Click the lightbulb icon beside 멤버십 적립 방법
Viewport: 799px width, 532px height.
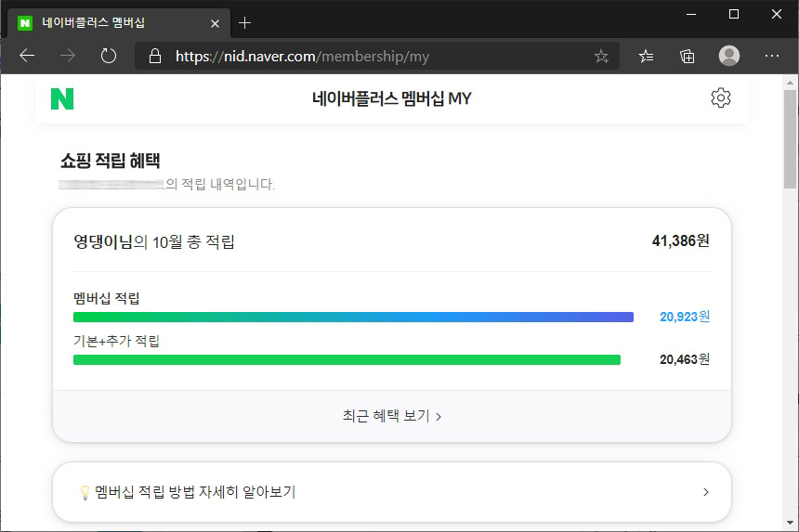(85, 492)
